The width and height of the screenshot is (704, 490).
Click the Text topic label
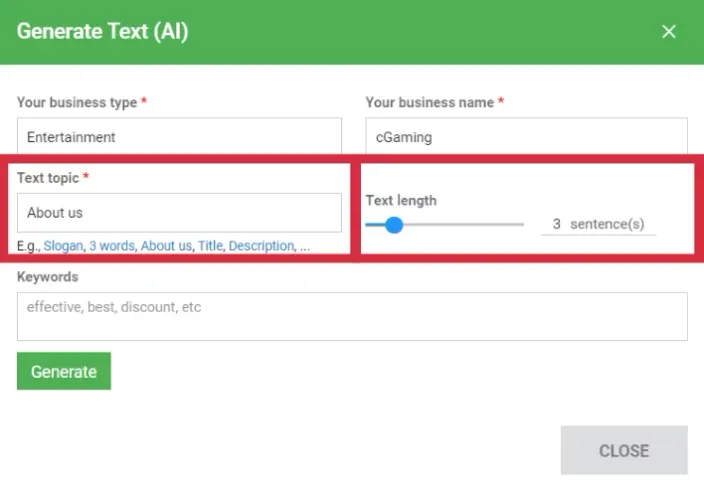pyautogui.click(x=48, y=178)
